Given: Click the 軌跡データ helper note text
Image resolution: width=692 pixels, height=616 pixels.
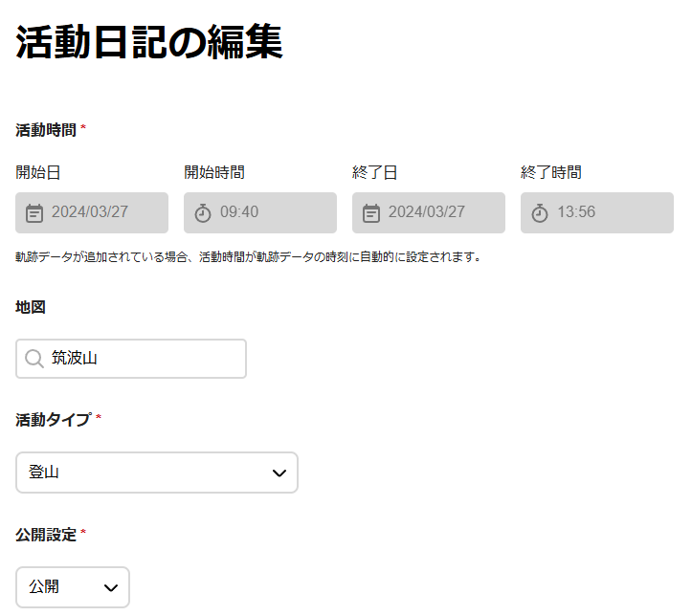Looking at the screenshot, I should (248, 256).
